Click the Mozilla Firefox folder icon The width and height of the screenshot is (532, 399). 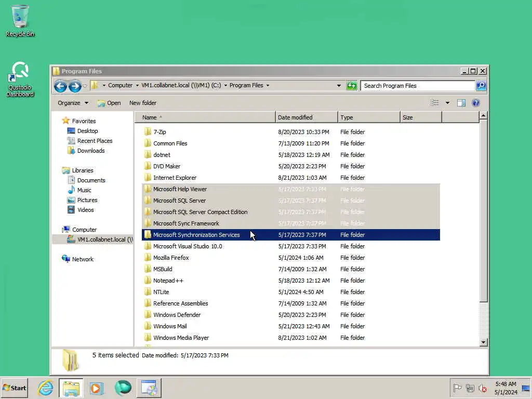pyautogui.click(x=148, y=258)
